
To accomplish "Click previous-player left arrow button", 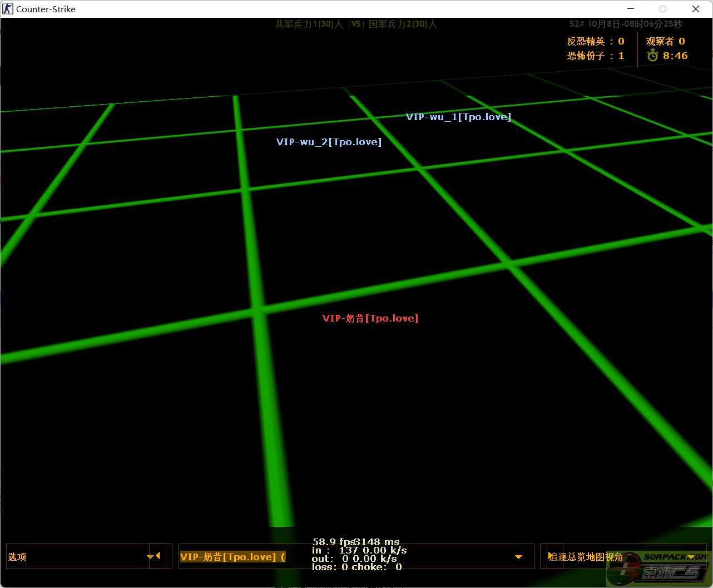I will [x=158, y=556].
